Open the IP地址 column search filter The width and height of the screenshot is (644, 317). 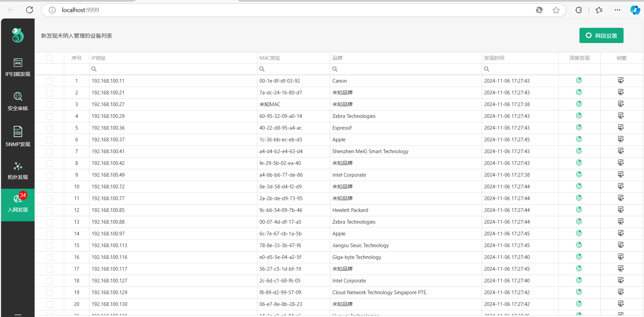pos(94,69)
